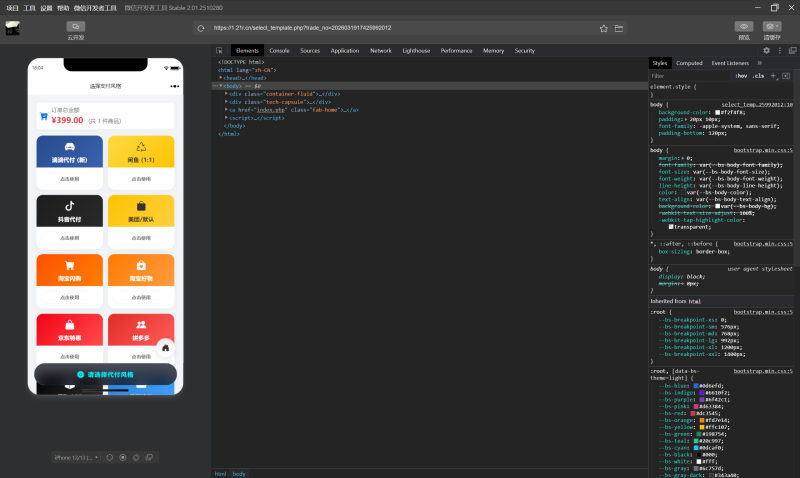
Task: Expand div tech-capsule node
Action: pyautogui.click(x=227, y=102)
